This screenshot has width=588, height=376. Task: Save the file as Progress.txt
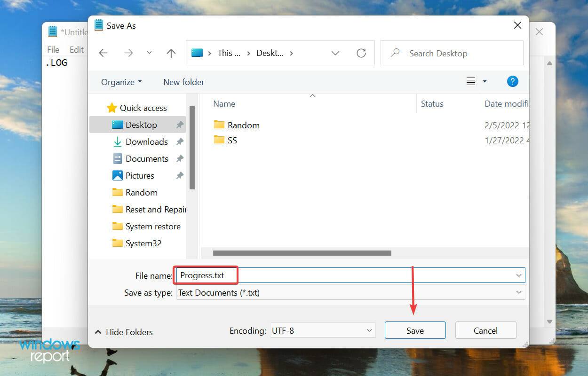[415, 330]
